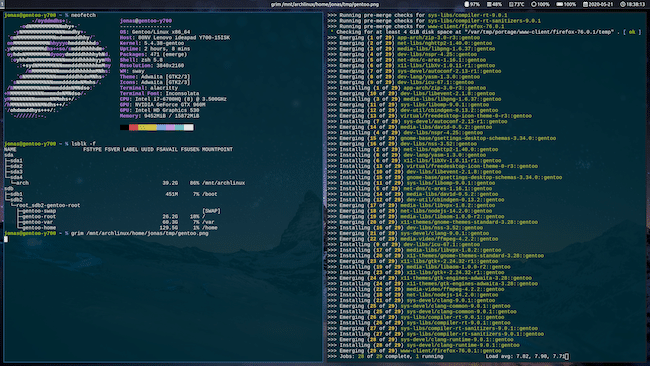Click the 'Shell: zsh 5.8' line

(x=141, y=60)
